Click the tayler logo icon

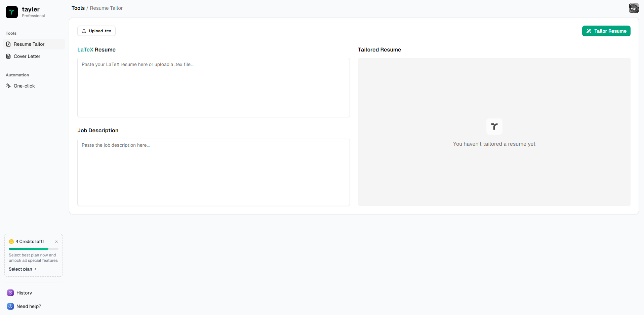[12, 12]
